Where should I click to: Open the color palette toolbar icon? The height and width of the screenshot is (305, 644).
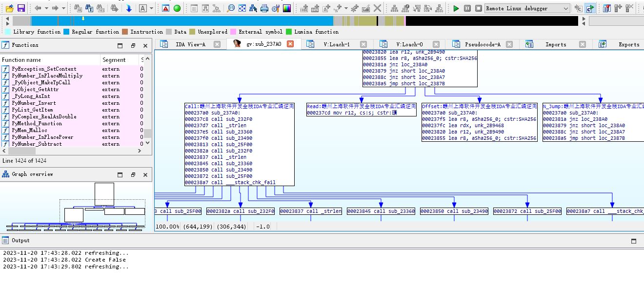point(287,8)
